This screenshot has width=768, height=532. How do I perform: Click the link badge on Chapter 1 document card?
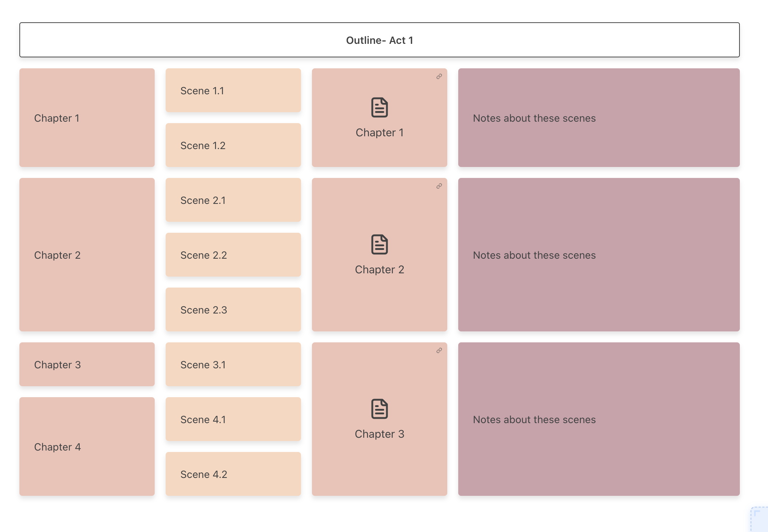coord(438,76)
